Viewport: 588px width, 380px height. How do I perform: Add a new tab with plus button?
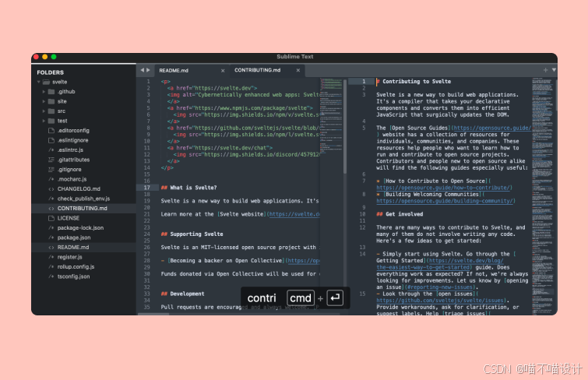coord(545,70)
